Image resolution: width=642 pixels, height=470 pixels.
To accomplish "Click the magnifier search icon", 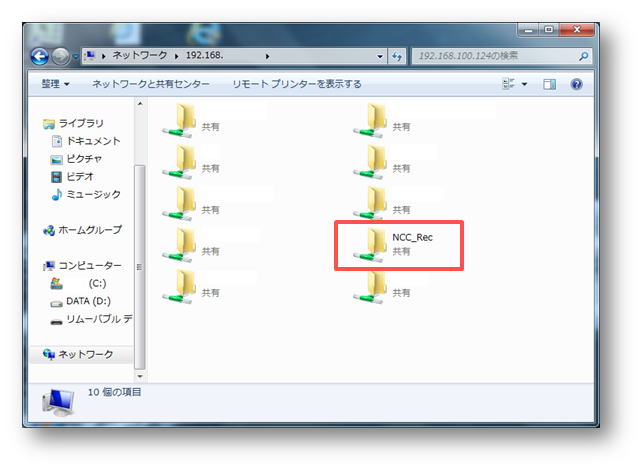I will [583, 56].
